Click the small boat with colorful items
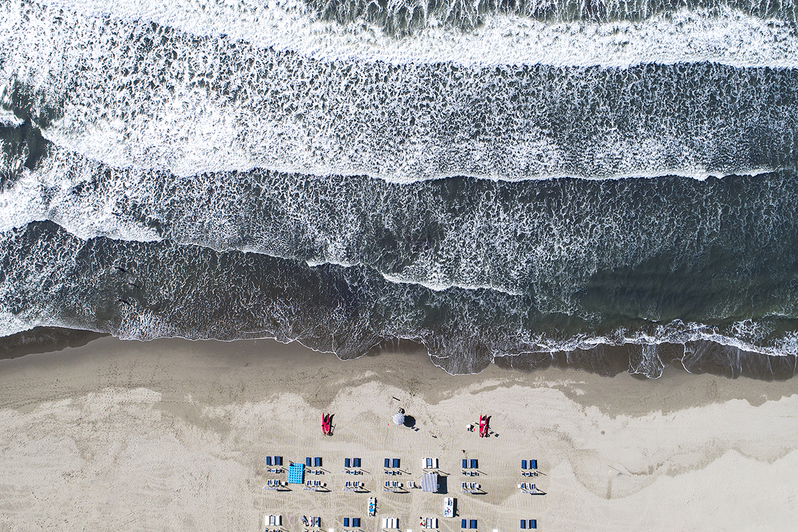Screen dimensions: 798x532 (x=372, y=506)
